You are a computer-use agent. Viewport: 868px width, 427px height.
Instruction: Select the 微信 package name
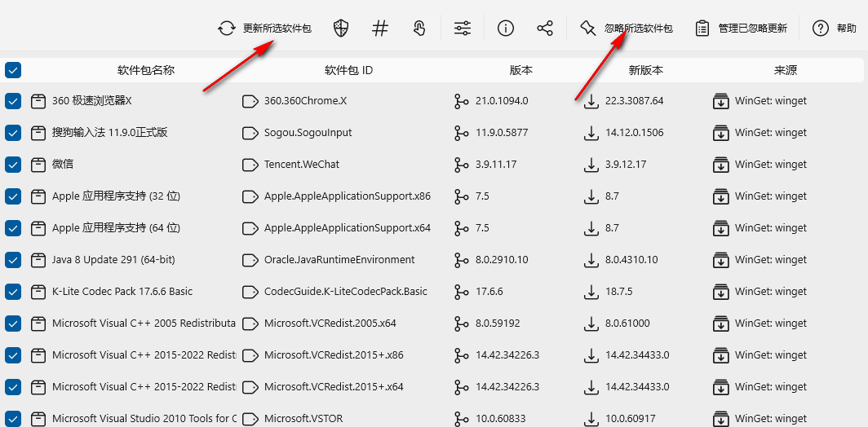[x=63, y=165]
